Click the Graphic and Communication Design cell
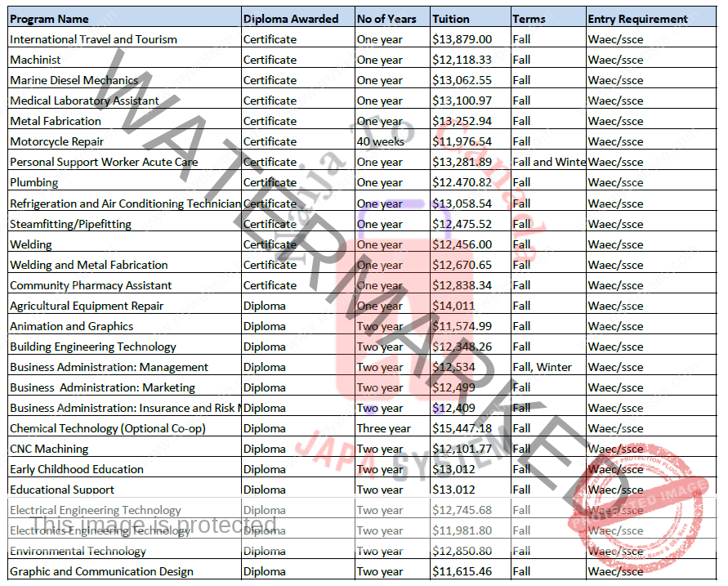This screenshot has height=586, width=728. (101, 571)
